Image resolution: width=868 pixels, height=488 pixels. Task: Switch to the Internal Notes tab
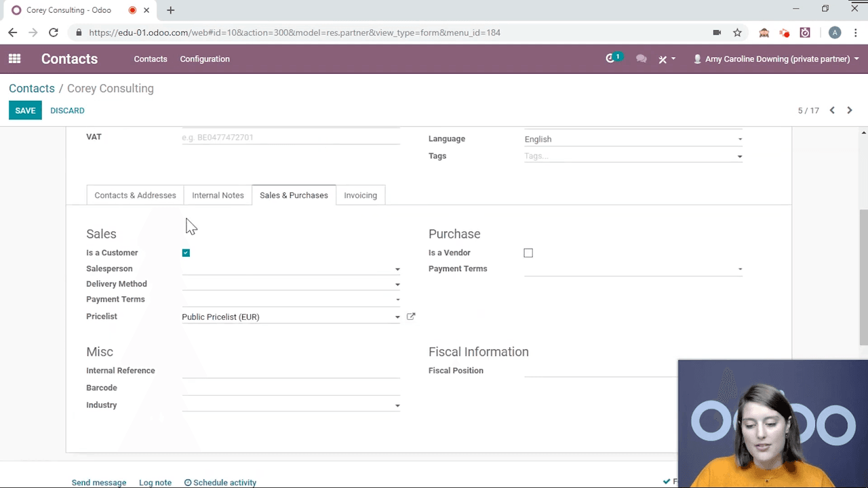coord(218,195)
